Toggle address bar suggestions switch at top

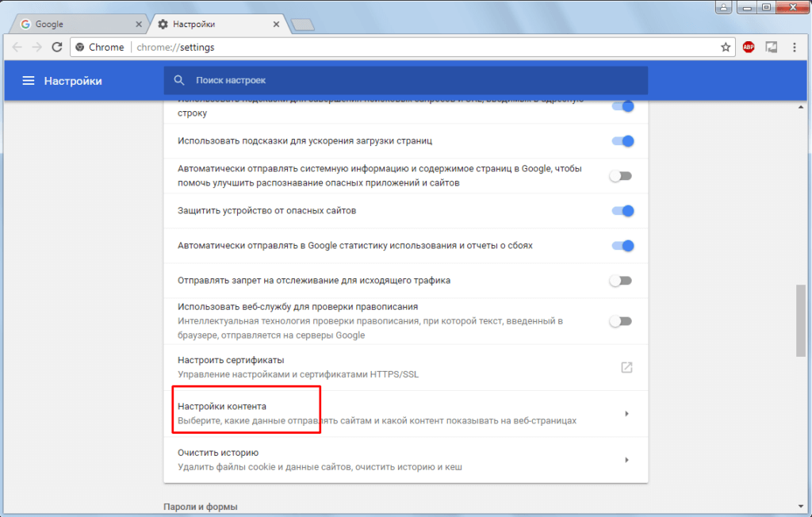point(623,106)
